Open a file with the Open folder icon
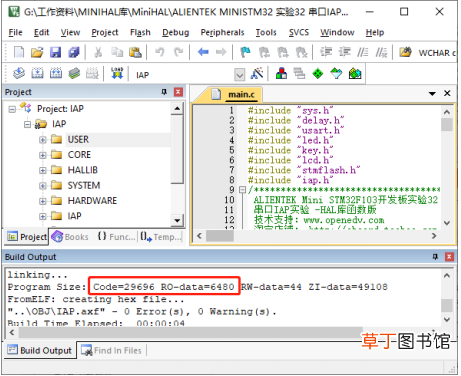The width and height of the screenshot is (461, 376). point(37,52)
